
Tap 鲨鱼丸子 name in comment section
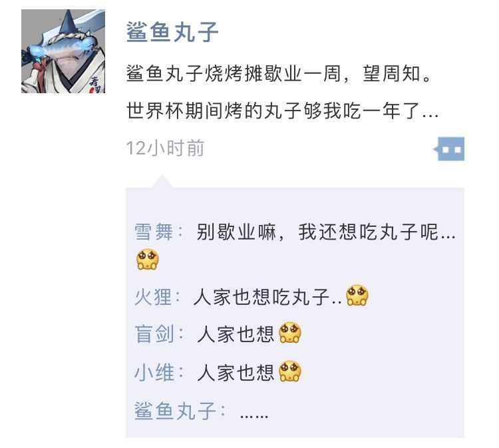175,411
